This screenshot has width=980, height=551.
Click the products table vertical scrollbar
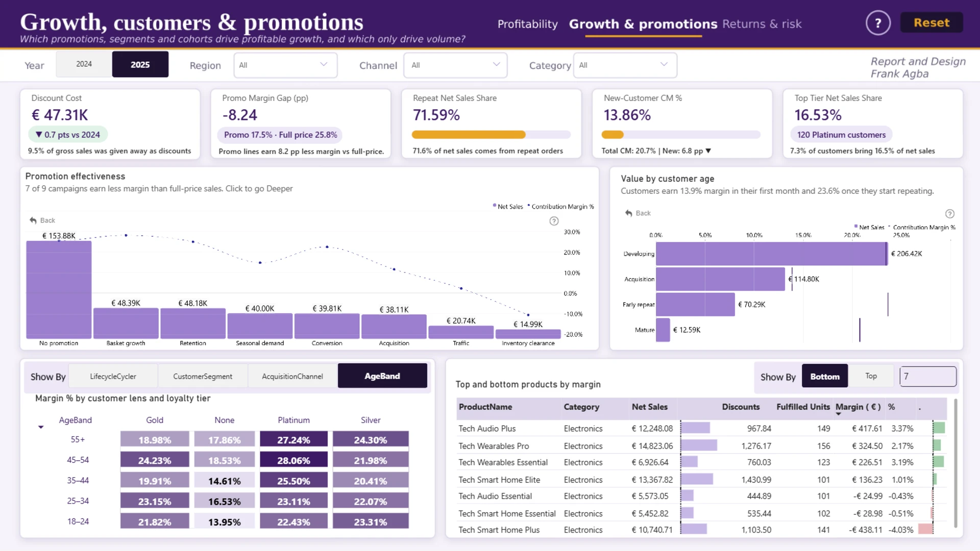click(955, 463)
